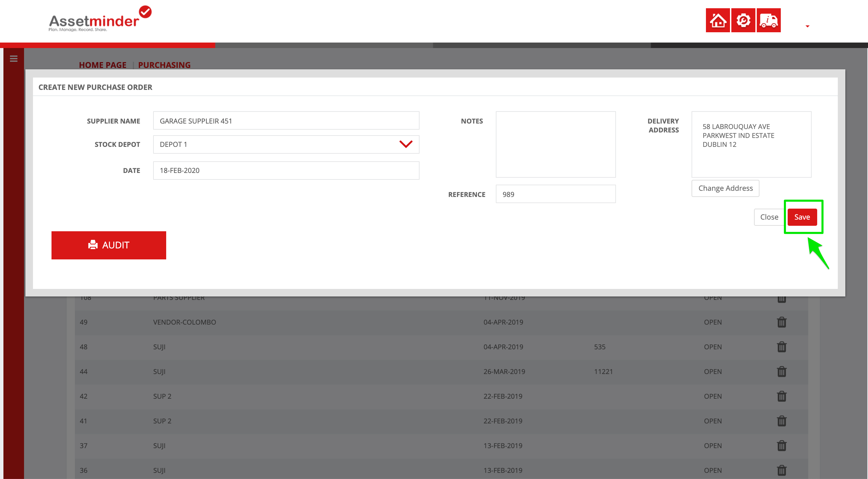Save the new purchase order
This screenshot has width=868, height=479.
point(802,217)
